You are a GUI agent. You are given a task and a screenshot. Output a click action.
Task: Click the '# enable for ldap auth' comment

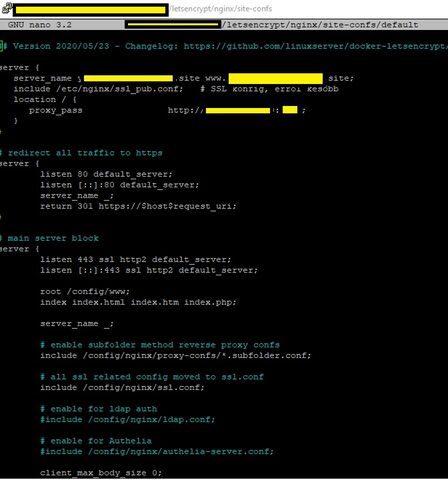pyautogui.click(x=99, y=409)
